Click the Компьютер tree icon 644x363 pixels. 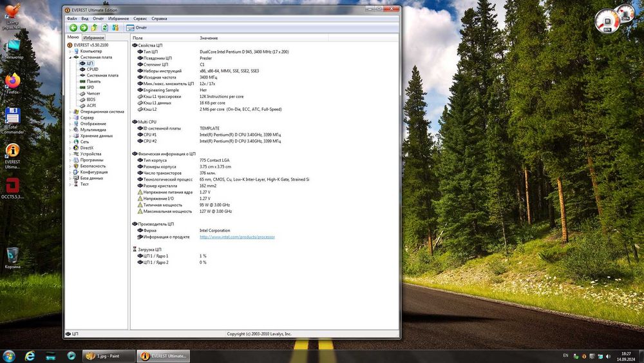76,52
